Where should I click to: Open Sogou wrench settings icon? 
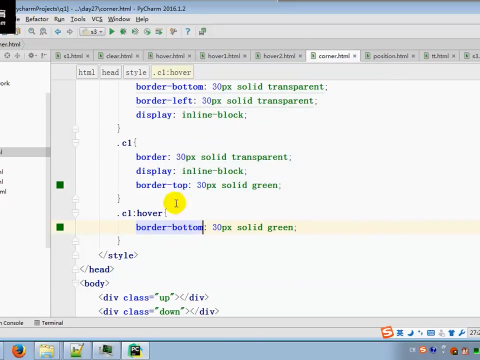(x=462, y=333)
